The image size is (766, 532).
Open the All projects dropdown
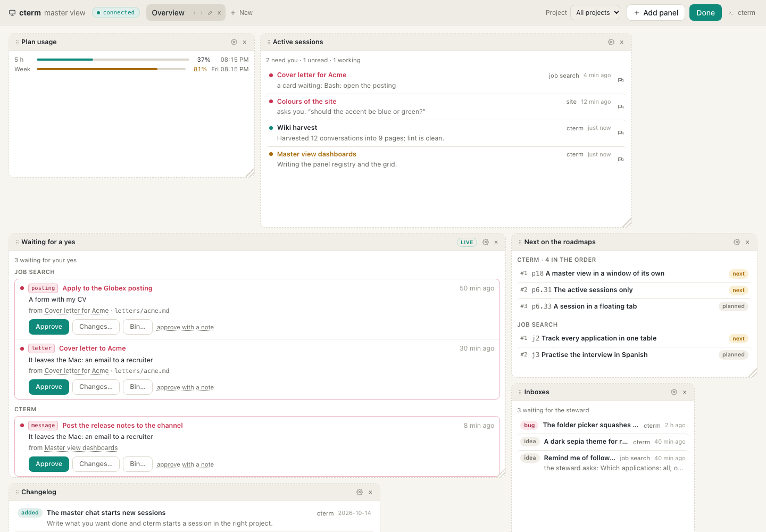pyautogui.click(x=595, y=13)
